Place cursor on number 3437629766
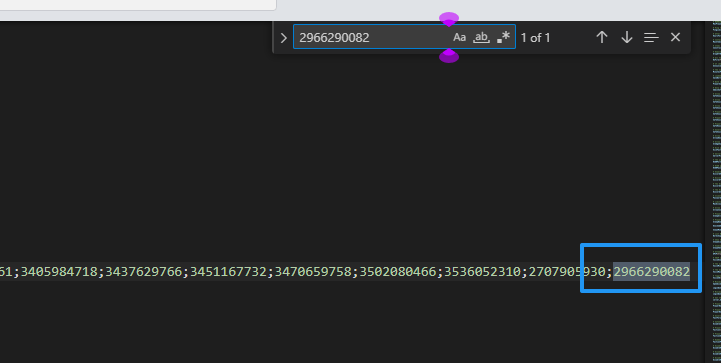Screen dimensions: 721x363 pyautogui.click(x=144, y=272)
